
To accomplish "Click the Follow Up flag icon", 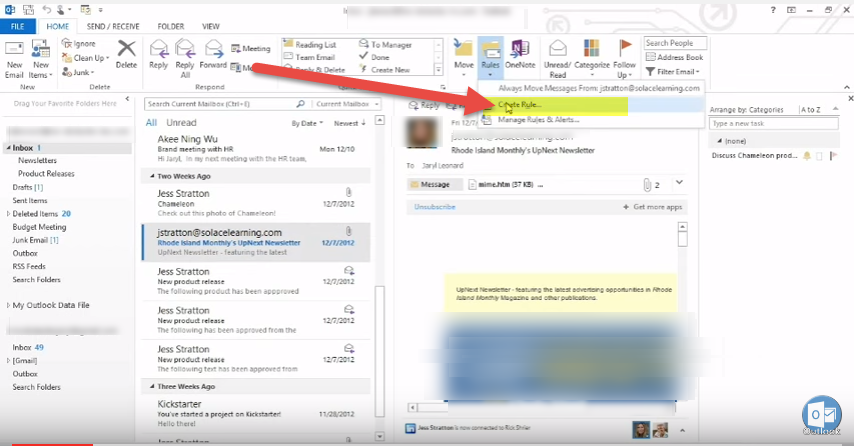I will click(626, 53).
